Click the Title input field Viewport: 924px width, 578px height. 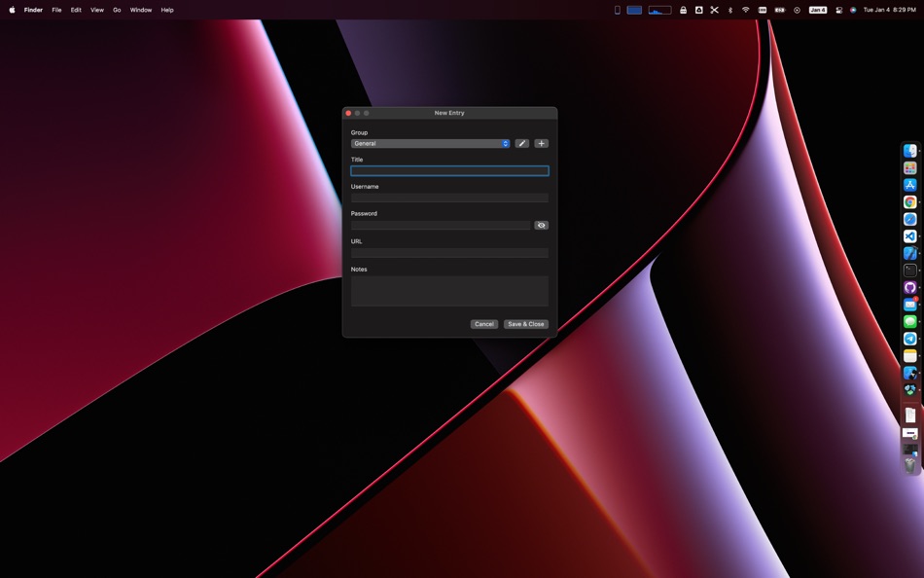[449, 171]
